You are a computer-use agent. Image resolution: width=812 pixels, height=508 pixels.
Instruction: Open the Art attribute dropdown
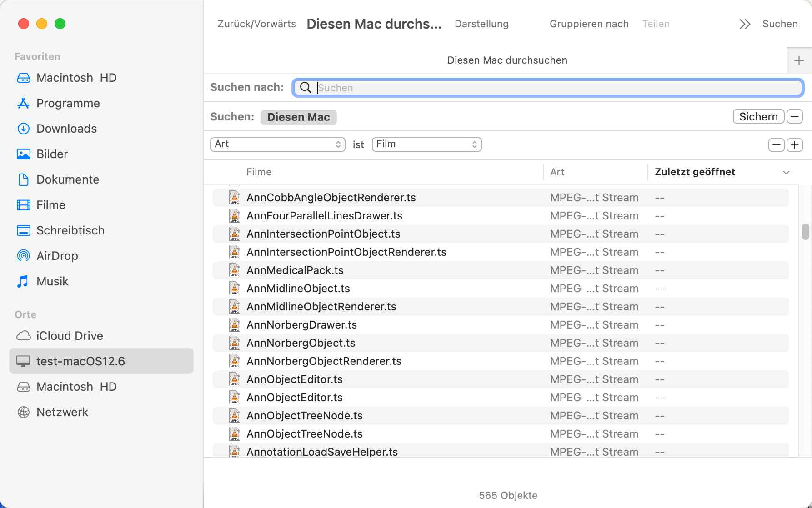click(x=277, y=144)
